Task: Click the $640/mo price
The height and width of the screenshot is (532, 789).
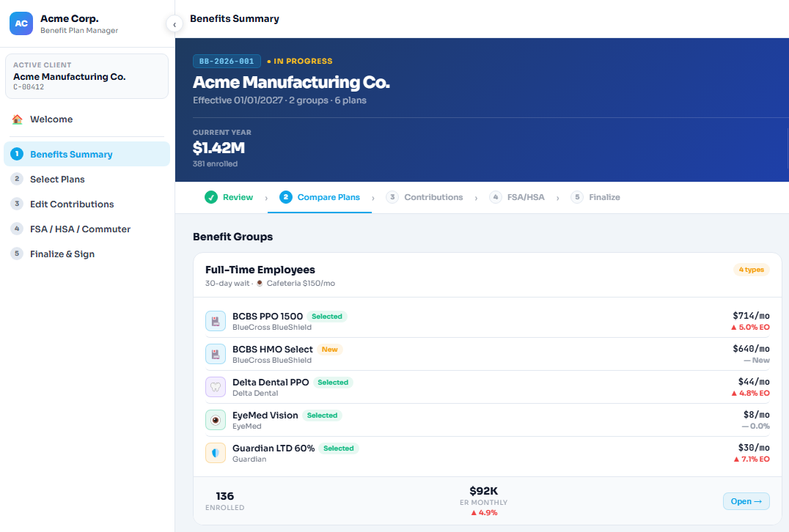Action: [x=751, y=349]
